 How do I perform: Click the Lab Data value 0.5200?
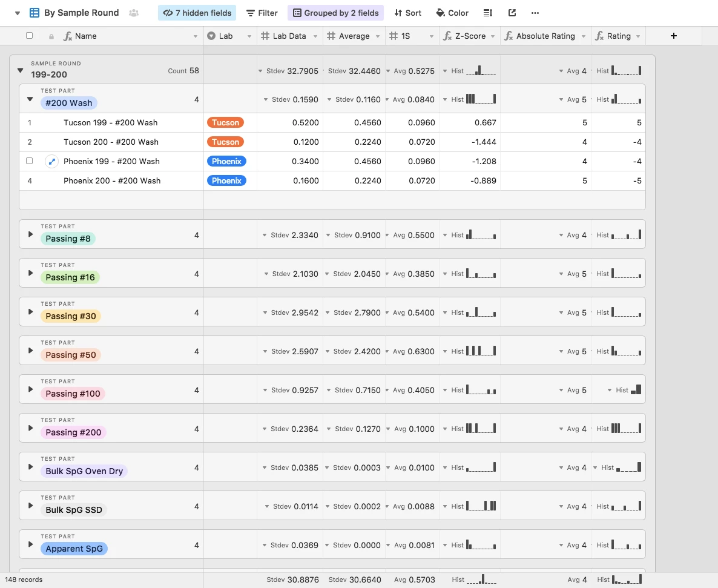pyautogui.click(x=306, y=123)
